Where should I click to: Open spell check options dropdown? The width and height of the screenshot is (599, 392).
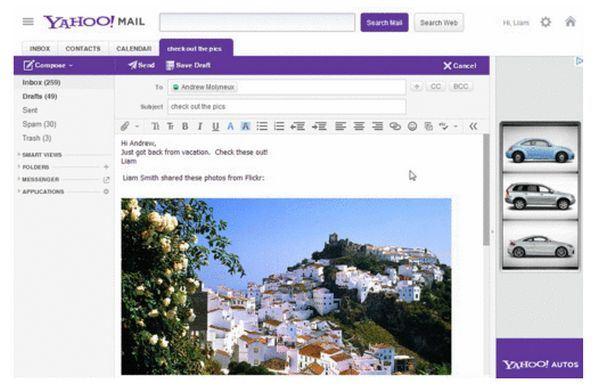point(456,126)
